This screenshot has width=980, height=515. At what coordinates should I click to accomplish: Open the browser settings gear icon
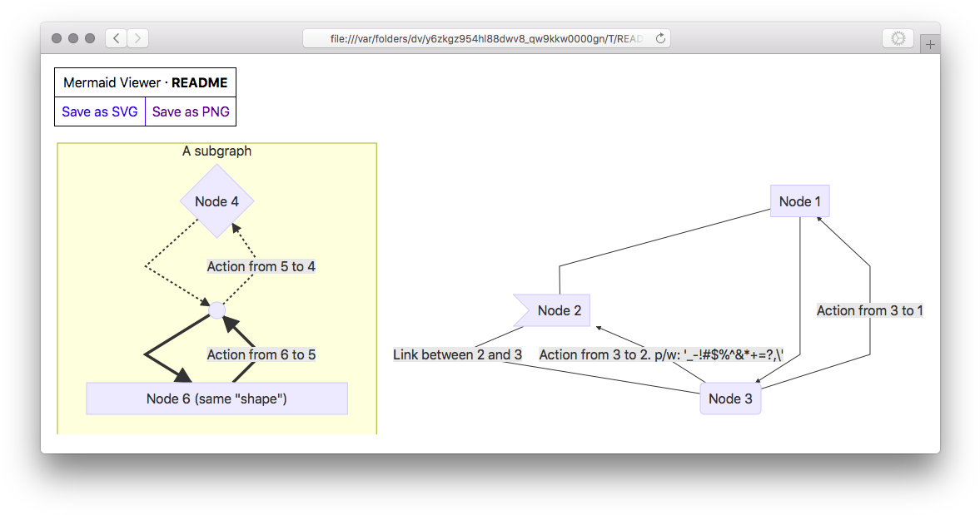click(898, 38)
